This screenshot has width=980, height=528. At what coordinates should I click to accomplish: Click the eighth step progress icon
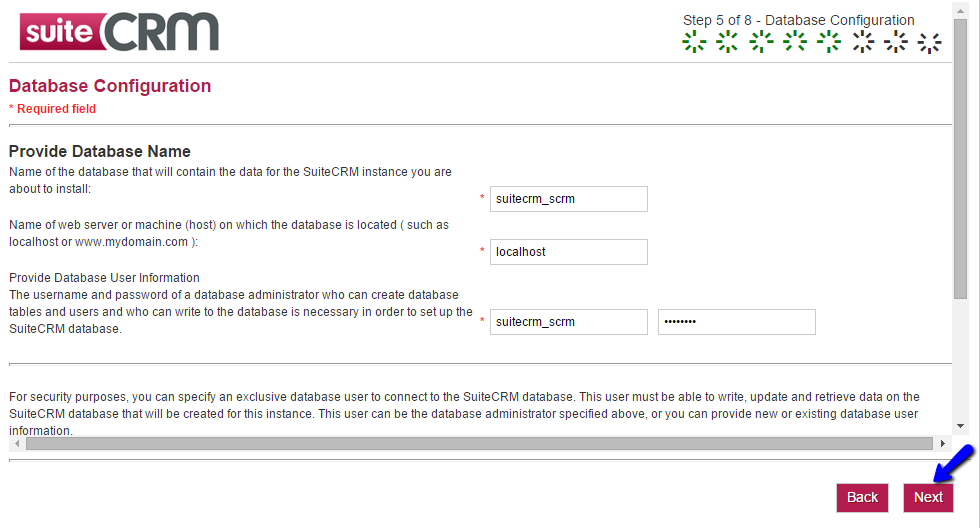(929, 42)
